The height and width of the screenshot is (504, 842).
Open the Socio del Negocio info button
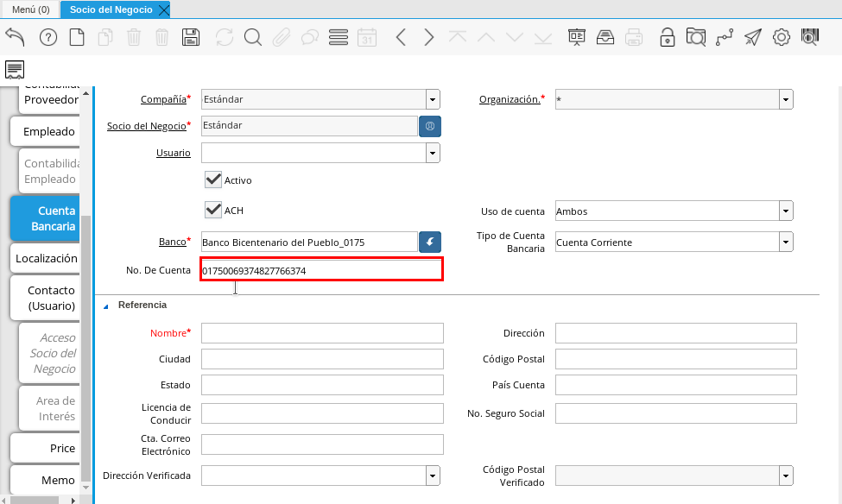pos(430,126)
